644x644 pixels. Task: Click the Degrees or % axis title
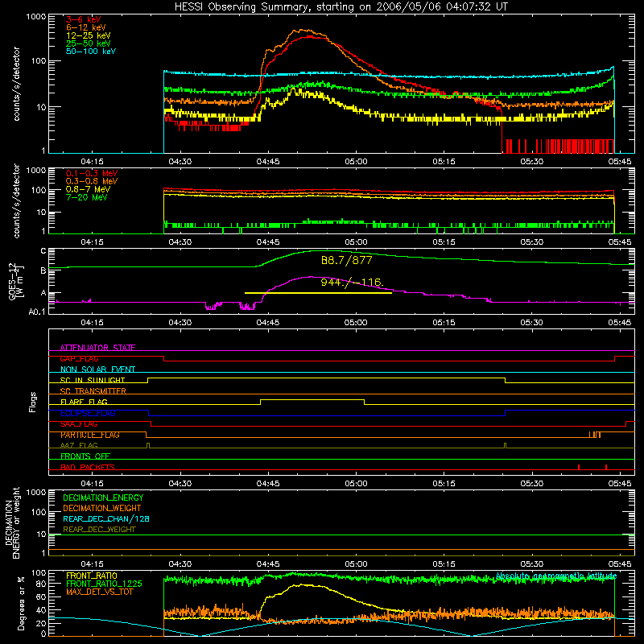(x=21, y=603)
